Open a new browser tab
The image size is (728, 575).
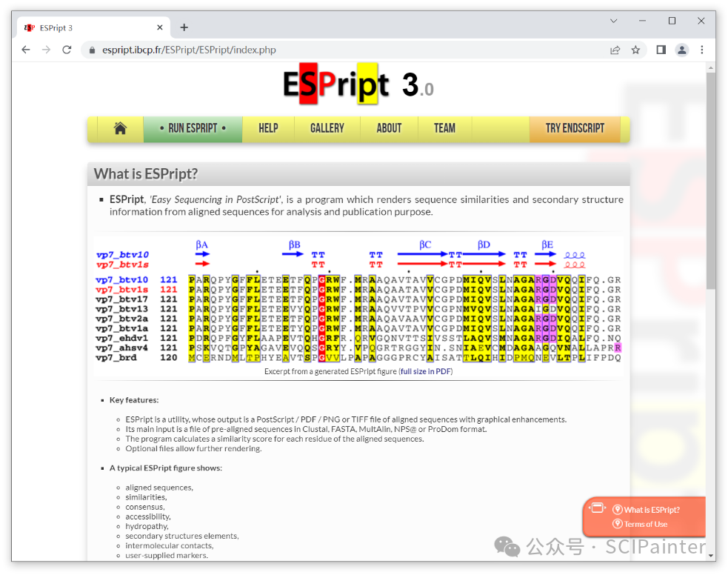(184, 27)
